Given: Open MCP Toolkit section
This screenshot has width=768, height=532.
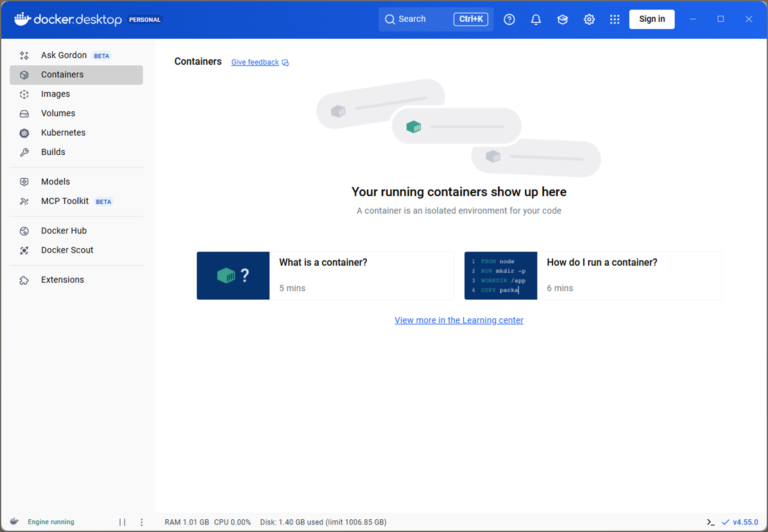Looking at the screenshot, I should (x=76, y=201).
